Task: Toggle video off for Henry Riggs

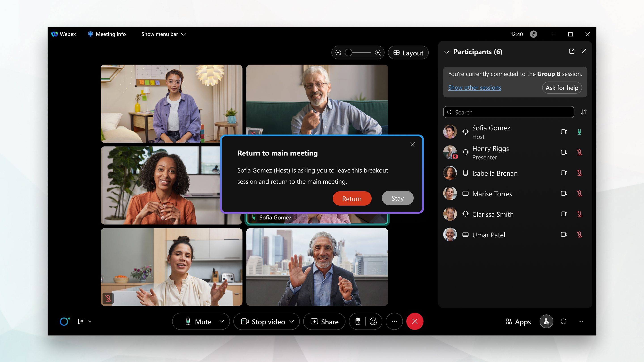Action: 564,152
